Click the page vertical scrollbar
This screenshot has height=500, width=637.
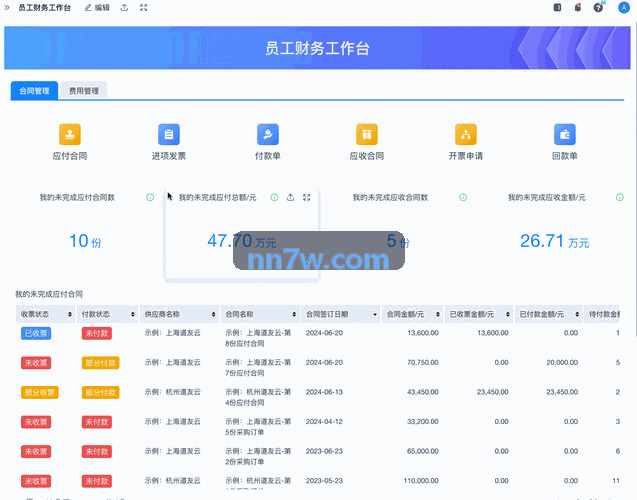(635, 179)
